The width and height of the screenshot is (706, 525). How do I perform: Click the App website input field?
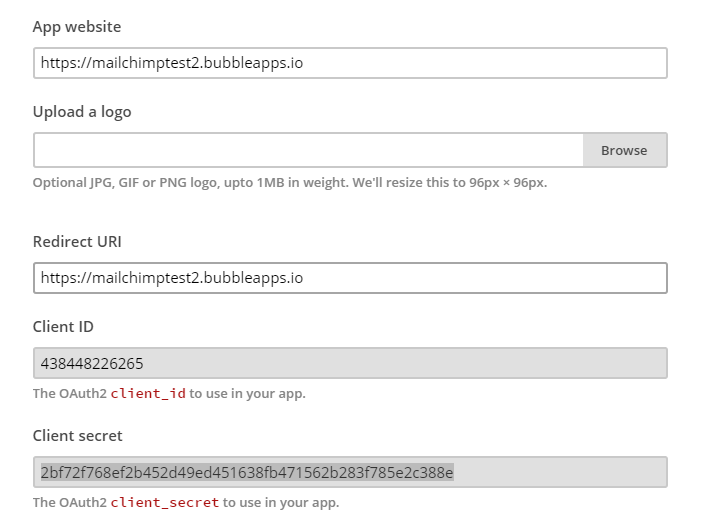click(350, 63)
